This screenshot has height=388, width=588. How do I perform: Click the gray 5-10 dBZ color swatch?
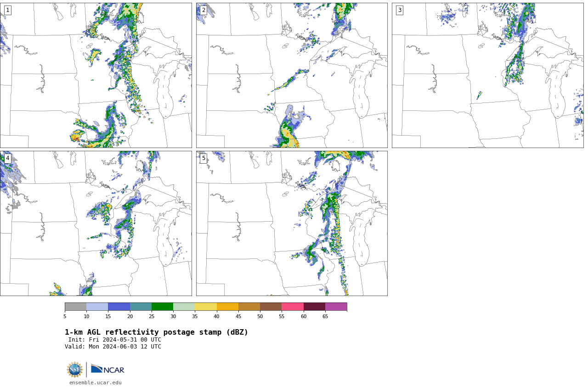pyautogui.click(x=75, y=307)
